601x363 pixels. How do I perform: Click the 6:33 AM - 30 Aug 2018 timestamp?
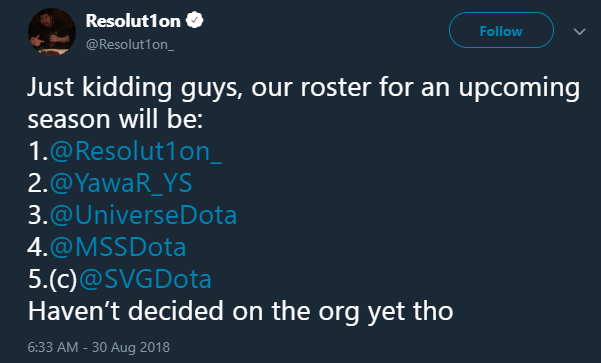click(x=99, y=347)
